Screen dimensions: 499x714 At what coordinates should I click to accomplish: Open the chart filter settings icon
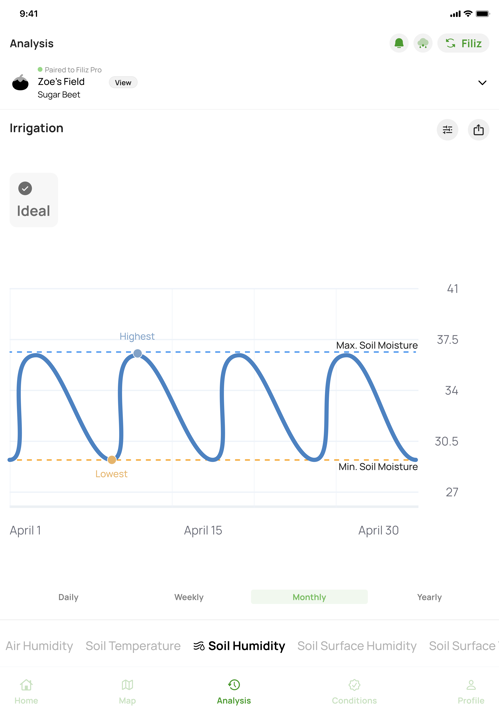coord(448,130)
